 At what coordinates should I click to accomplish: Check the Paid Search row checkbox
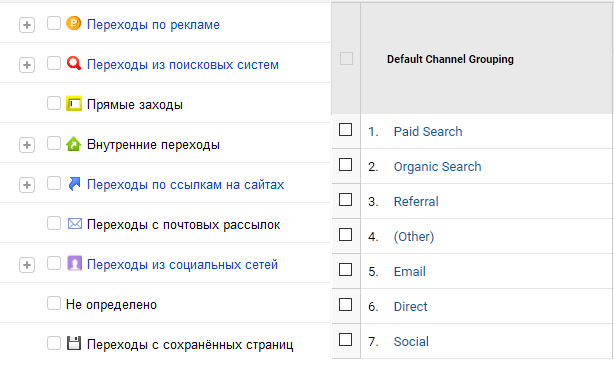[x=345, y=130]
